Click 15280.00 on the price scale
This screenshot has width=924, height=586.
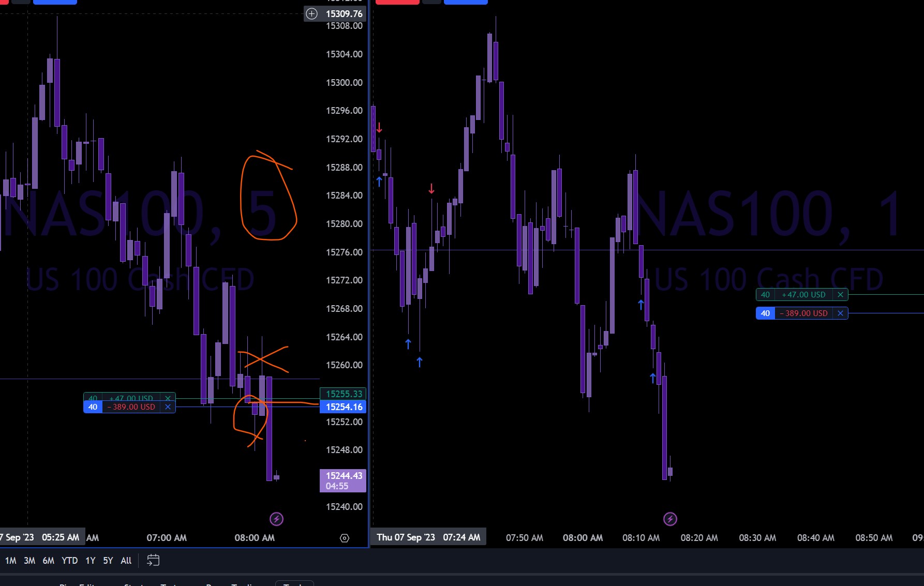click(344, 224)
